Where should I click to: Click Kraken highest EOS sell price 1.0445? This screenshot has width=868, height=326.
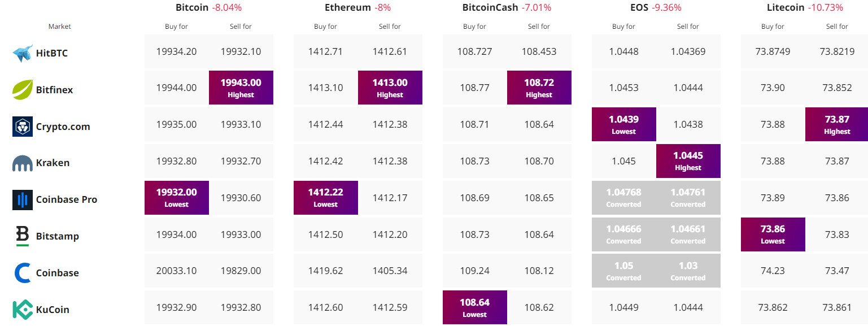[688, 161]
